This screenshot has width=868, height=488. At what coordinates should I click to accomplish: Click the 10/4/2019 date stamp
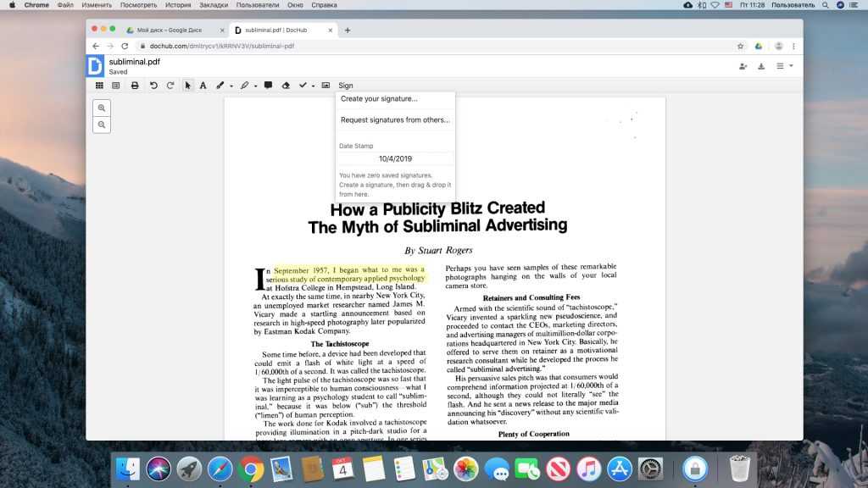(395, 158)
